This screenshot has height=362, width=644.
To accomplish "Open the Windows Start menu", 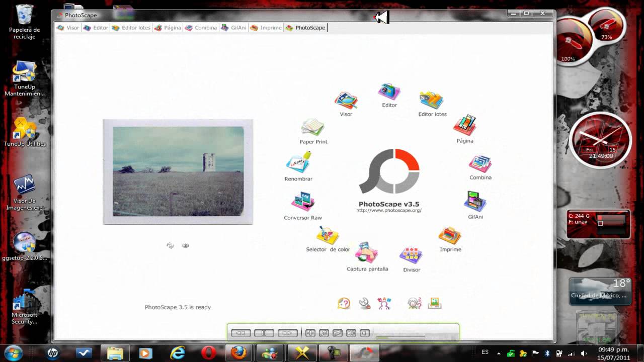I will pos(14,353).
